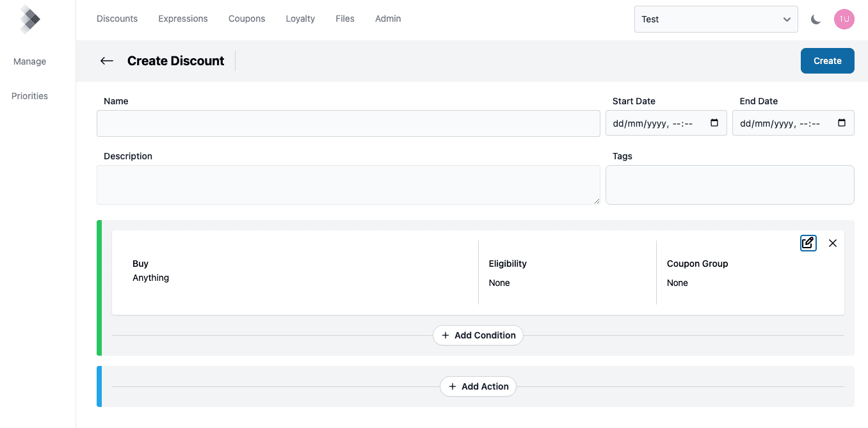Open the TU user avatar menu
Screen dimensions: 868x428
coord(844,19)
